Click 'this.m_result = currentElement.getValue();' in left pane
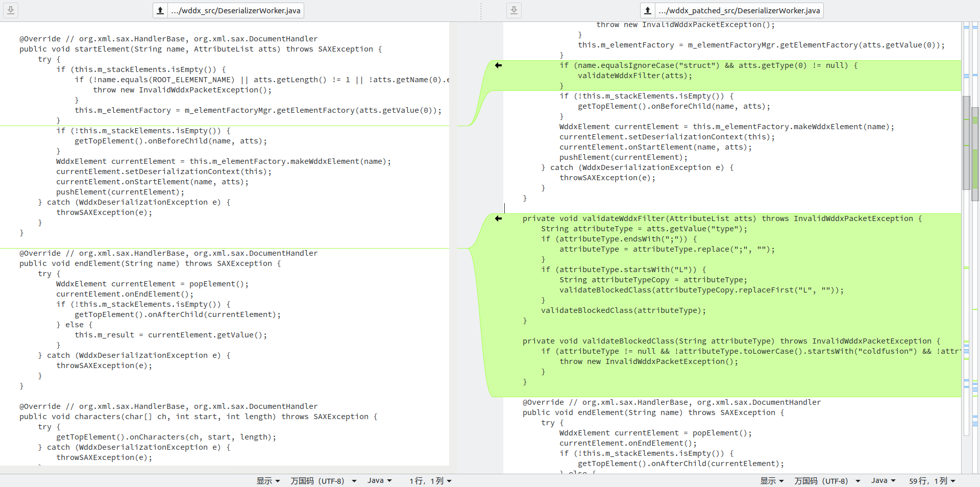Image resolution: width=980 pixels, height=487 pixels. point(171,335)
